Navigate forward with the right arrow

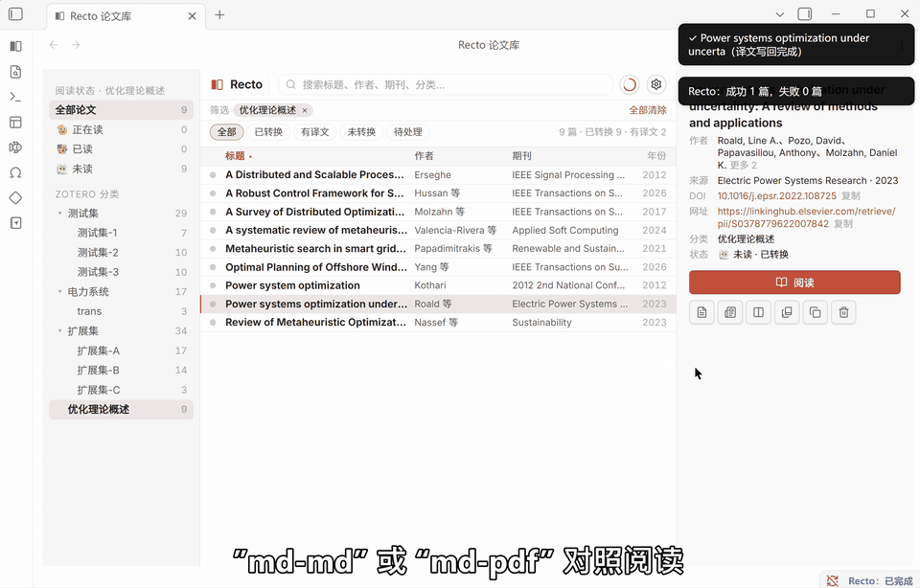coord(76,45)
